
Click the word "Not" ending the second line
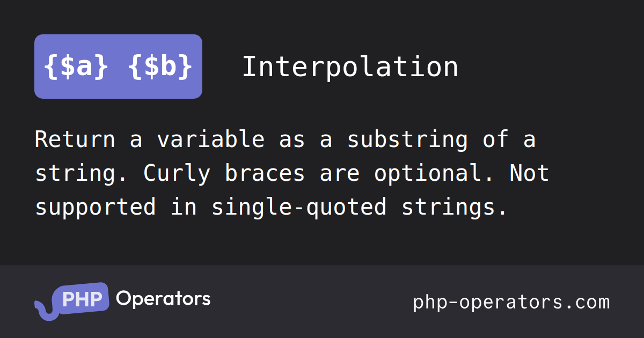(529, 173)
